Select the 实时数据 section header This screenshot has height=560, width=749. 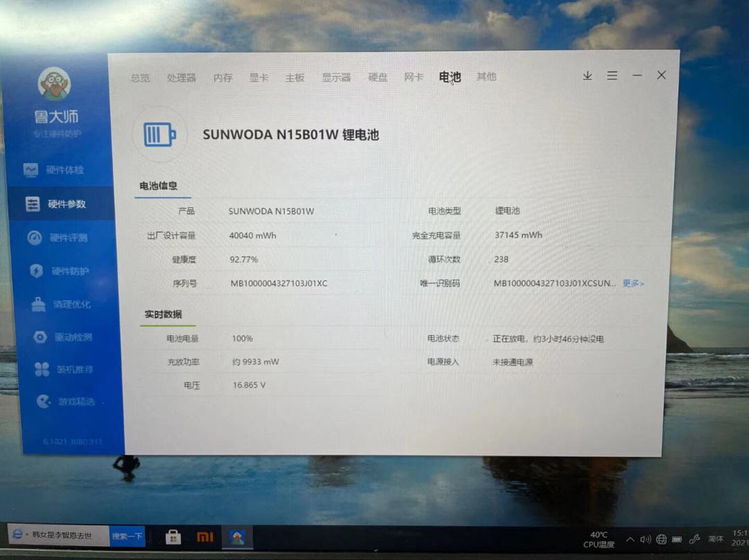pos(163,314)
